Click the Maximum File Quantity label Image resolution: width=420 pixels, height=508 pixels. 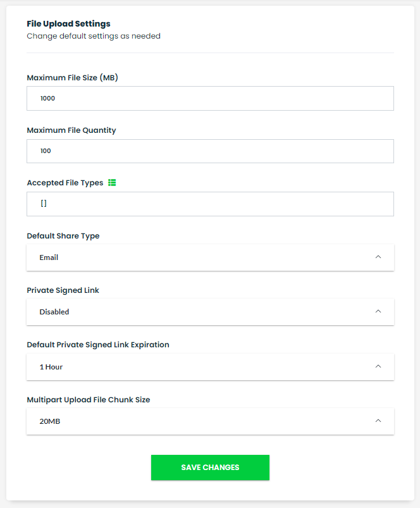coord(71,130)
